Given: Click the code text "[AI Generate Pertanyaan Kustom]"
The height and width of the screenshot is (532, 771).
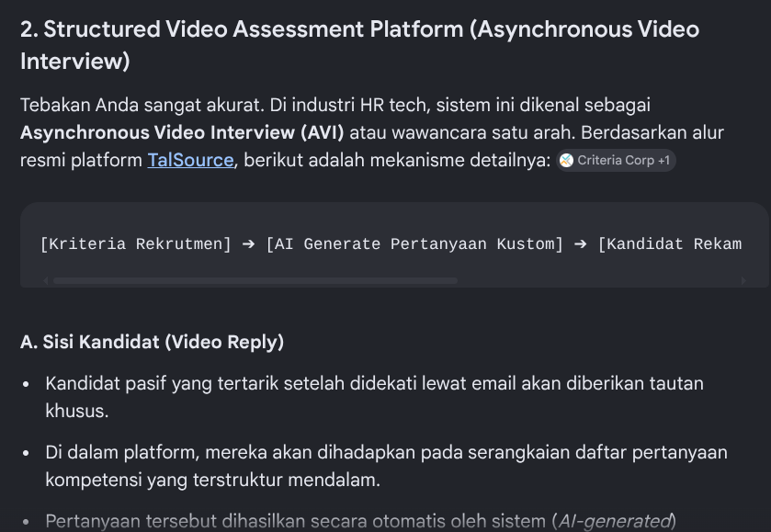Looking at the screenshot, I should pos(414,243).
